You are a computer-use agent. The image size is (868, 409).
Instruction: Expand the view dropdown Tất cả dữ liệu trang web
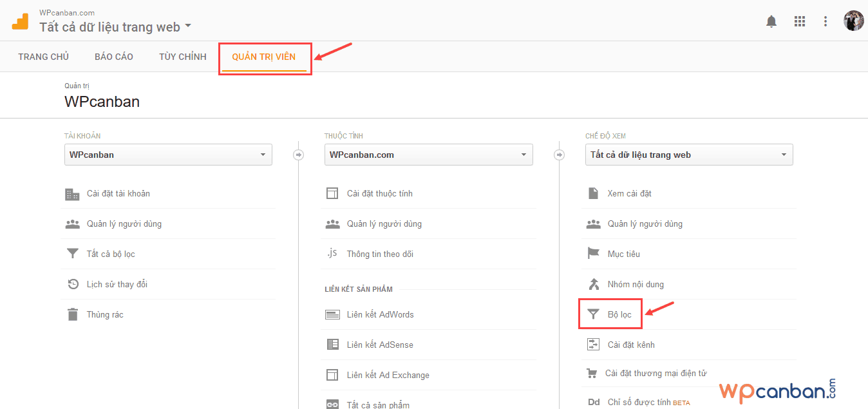coord(689,155)
